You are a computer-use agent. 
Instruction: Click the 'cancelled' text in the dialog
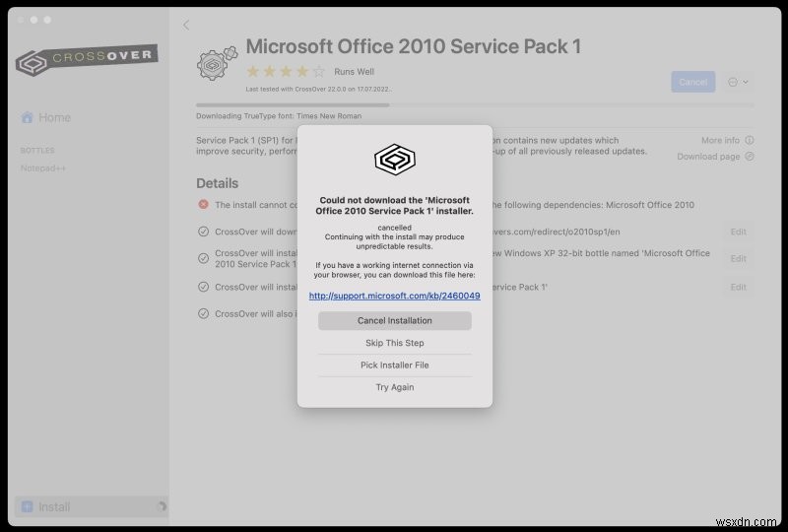(x=395, y=228)
